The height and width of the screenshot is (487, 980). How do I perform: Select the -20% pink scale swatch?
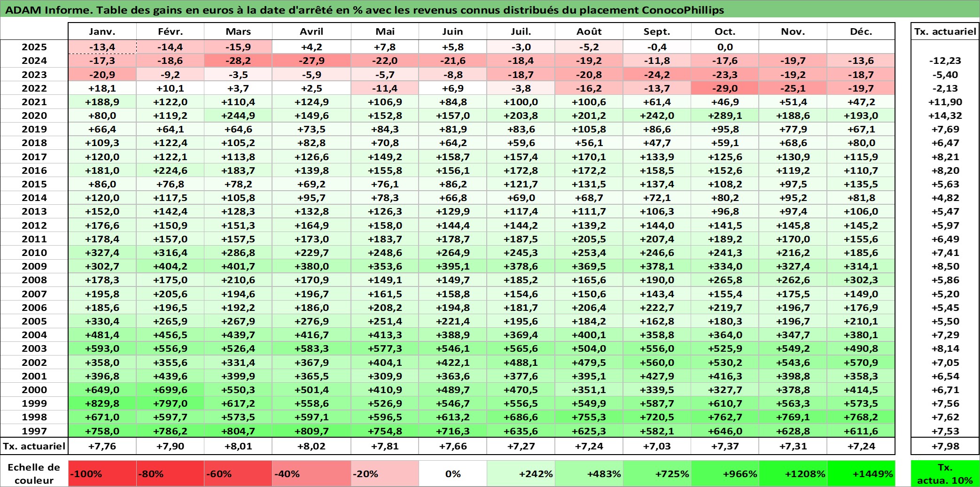[x=385, y=473]
